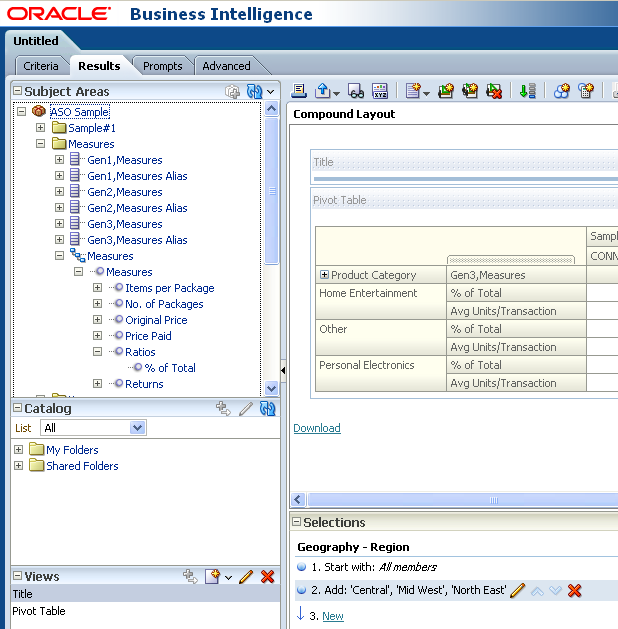Collapse the Catalog pane

click(x=17, y=408)
